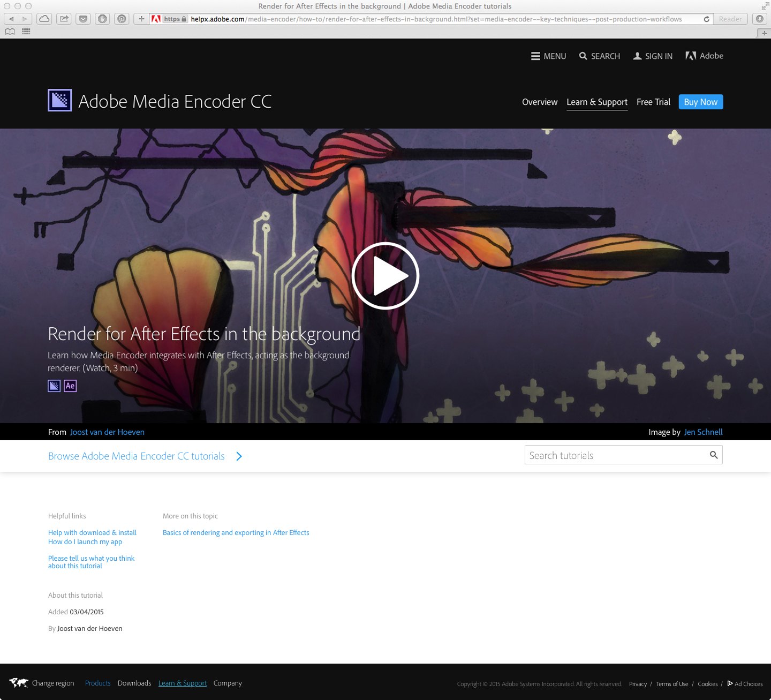Open the Privacy footer link
771x700 pixels.
coord(638,684)
